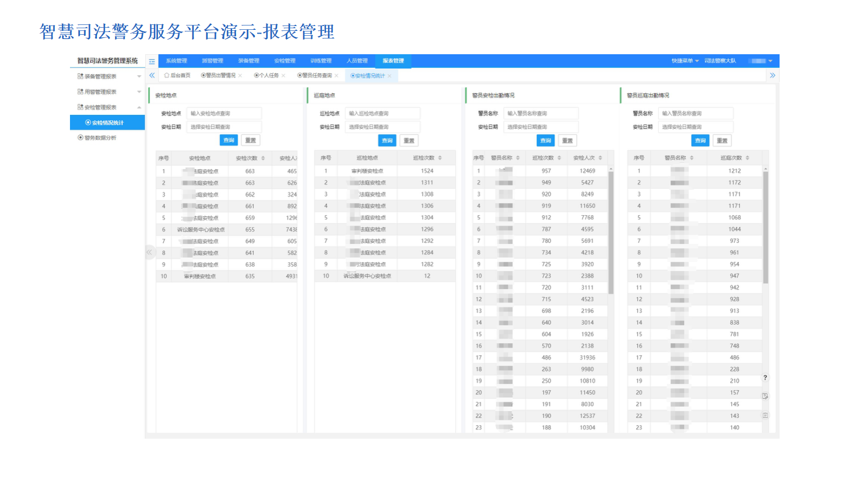Click the 警员安检出勤情况 table vertical scrollbar

(x=611, y=233)
